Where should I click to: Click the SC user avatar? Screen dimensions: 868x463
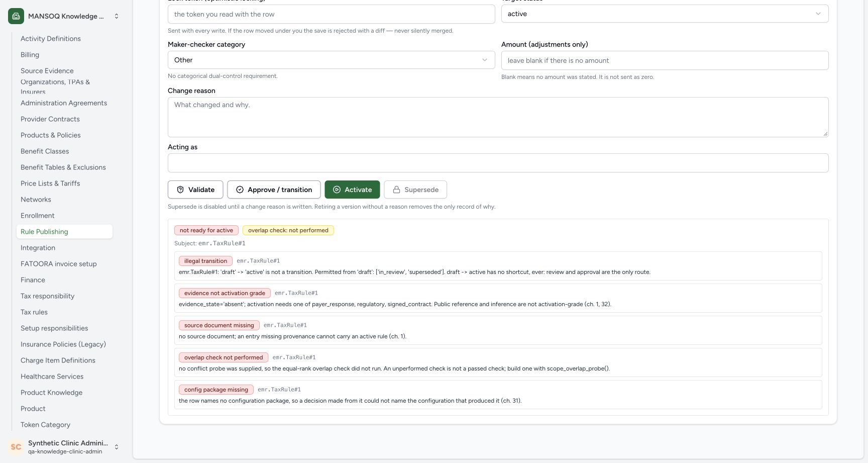[16, 446]
